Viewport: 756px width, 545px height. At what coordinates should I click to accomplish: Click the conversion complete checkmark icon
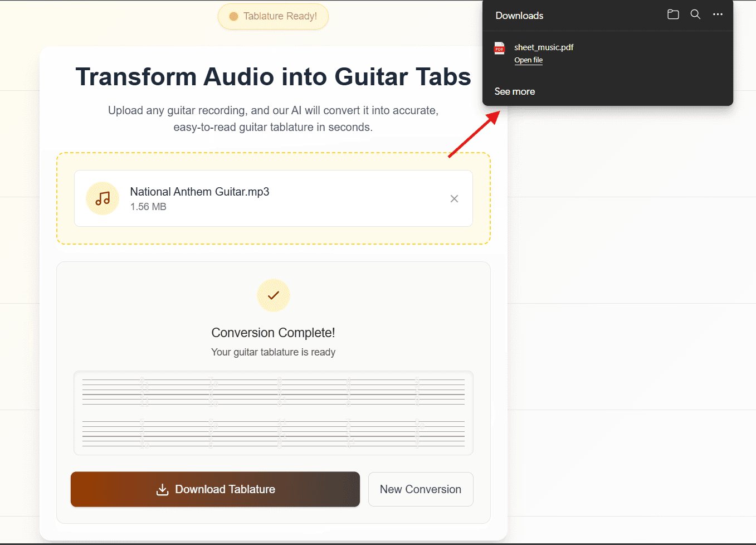[273, 295]
